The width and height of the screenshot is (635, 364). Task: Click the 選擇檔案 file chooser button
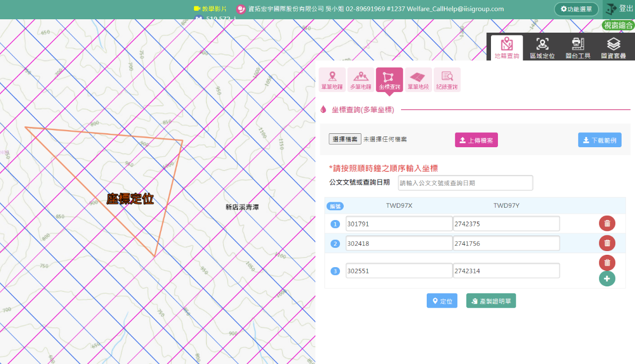[345, 139]
